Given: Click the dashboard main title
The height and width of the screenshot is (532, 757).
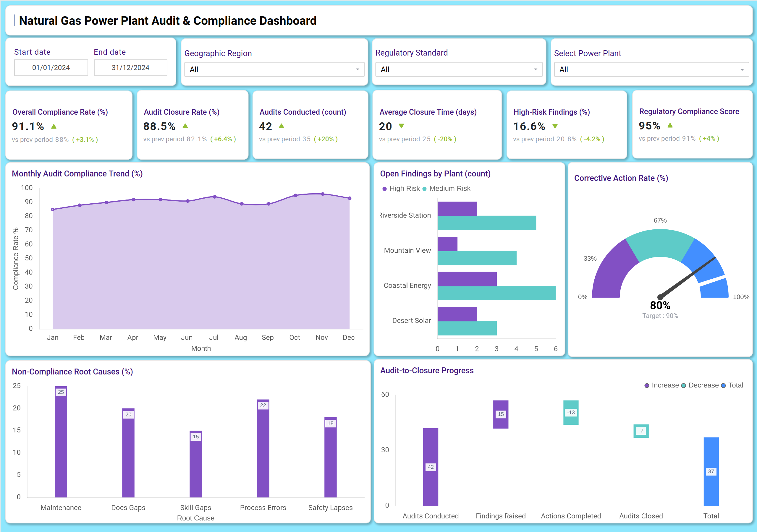Looking at the screenshot, I should coord(168,21).
